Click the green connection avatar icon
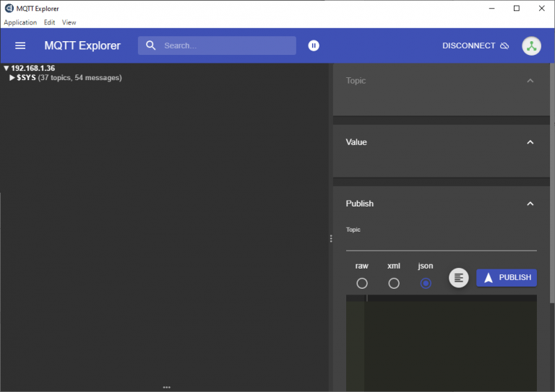 pyautogui.click(x=531, y=46)
